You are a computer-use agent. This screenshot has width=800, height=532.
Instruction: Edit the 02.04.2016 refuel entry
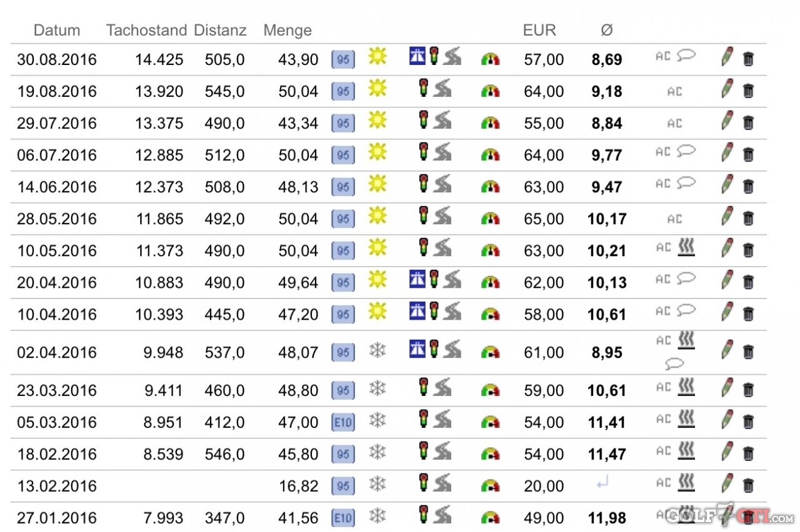coord(727,350)
